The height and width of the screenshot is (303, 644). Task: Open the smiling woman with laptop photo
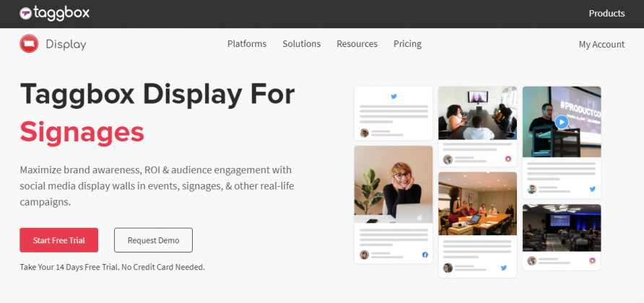tap(393, 185)
